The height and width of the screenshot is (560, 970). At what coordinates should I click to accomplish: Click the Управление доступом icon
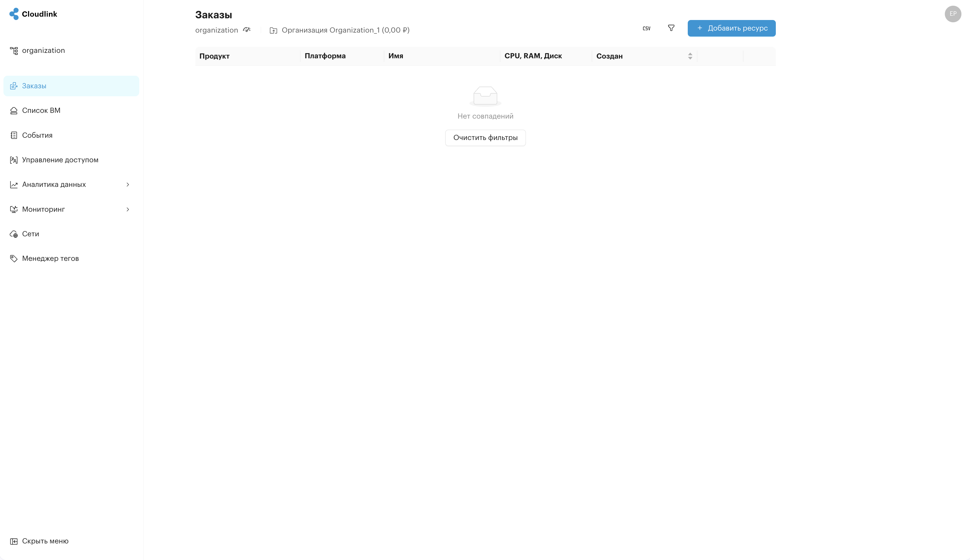pyautogui.click(x=14, y=160)
